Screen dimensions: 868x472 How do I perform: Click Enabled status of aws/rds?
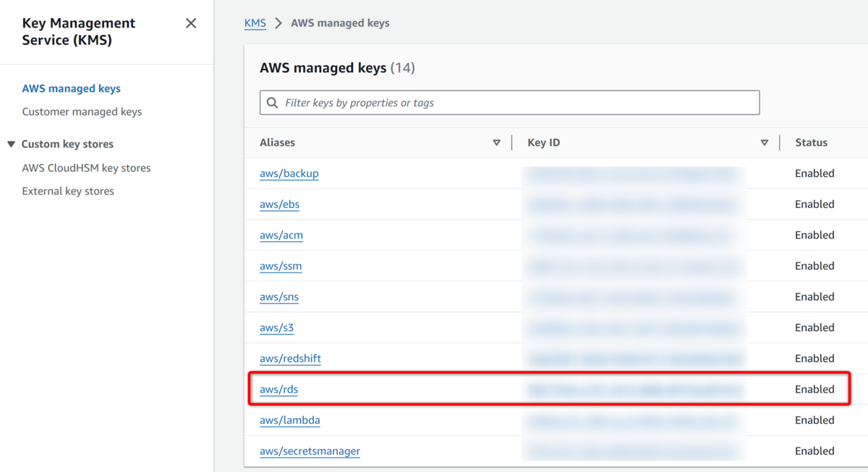pos(814,389)
